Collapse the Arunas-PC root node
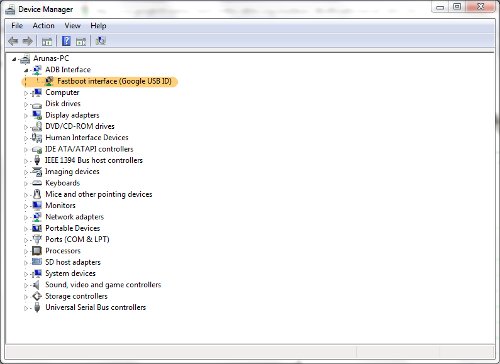 14,59
